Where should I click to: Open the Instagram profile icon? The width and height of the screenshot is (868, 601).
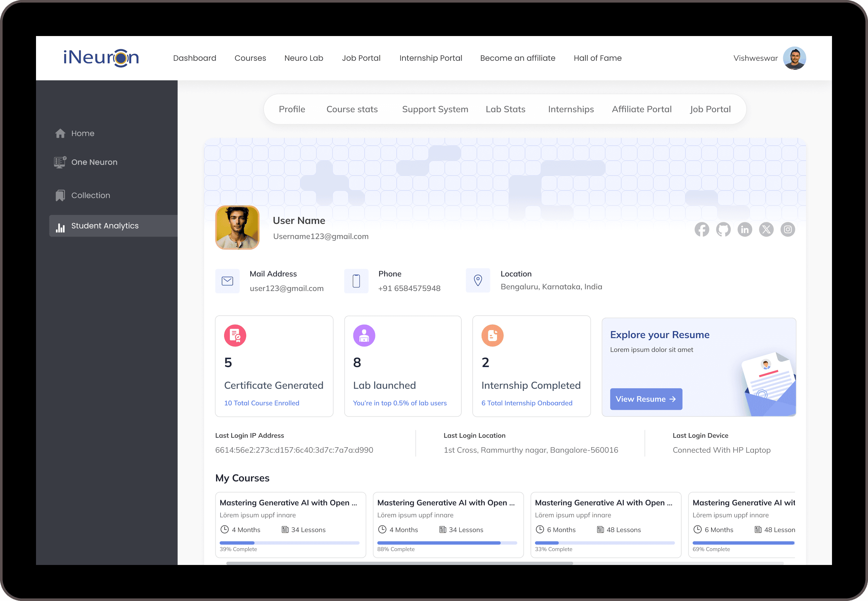(x=788, y=229)
